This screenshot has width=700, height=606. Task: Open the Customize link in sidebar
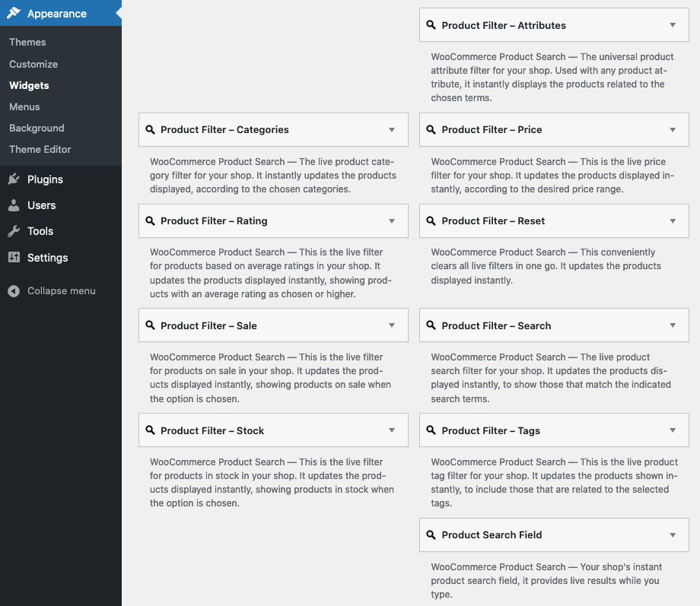coord(33,65)
